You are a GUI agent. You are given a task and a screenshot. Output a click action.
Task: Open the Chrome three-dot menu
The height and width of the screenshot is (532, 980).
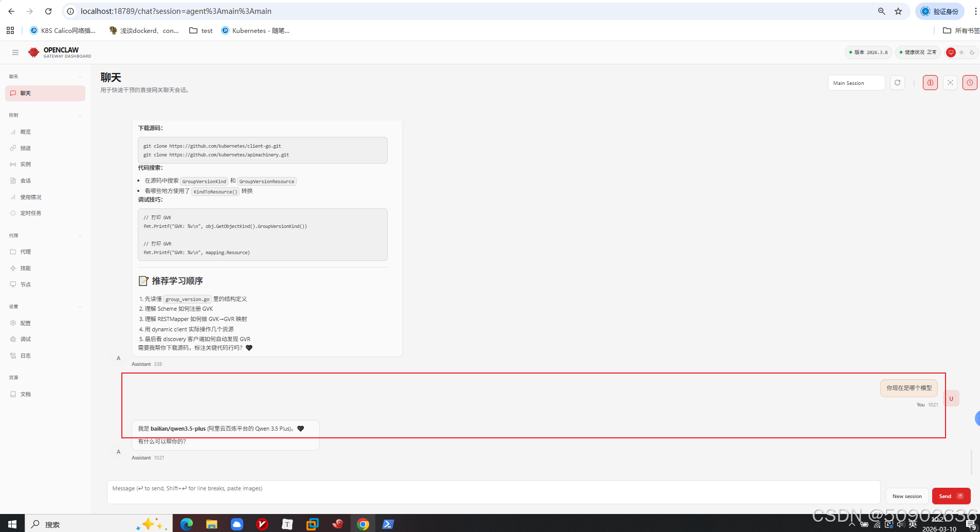975,11
